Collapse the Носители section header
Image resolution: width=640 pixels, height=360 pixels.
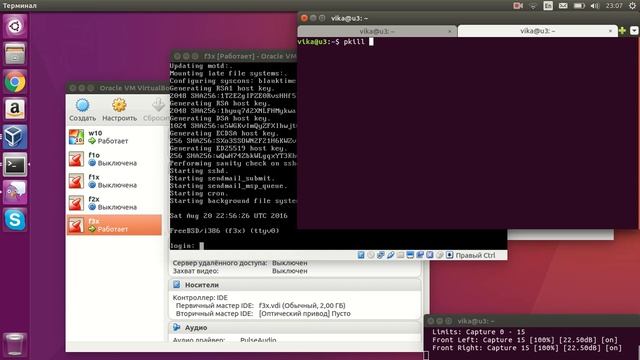coord(296,285)
